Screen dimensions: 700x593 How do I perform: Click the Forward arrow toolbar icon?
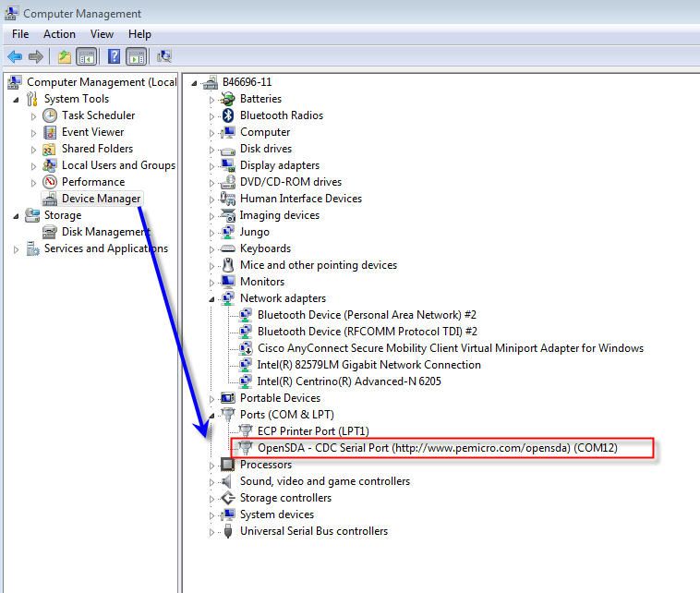(x=36, y=56)
